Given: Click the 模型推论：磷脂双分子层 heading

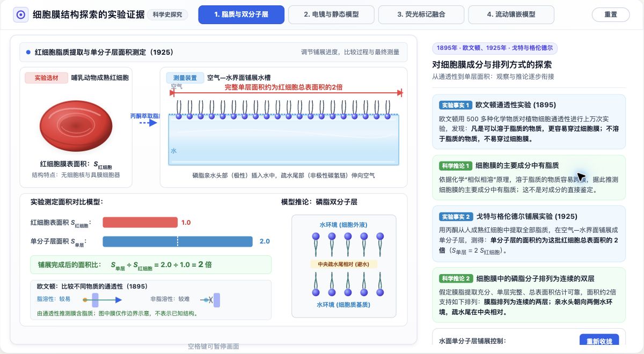Looking at the screenshot, I should click(319, 202).
